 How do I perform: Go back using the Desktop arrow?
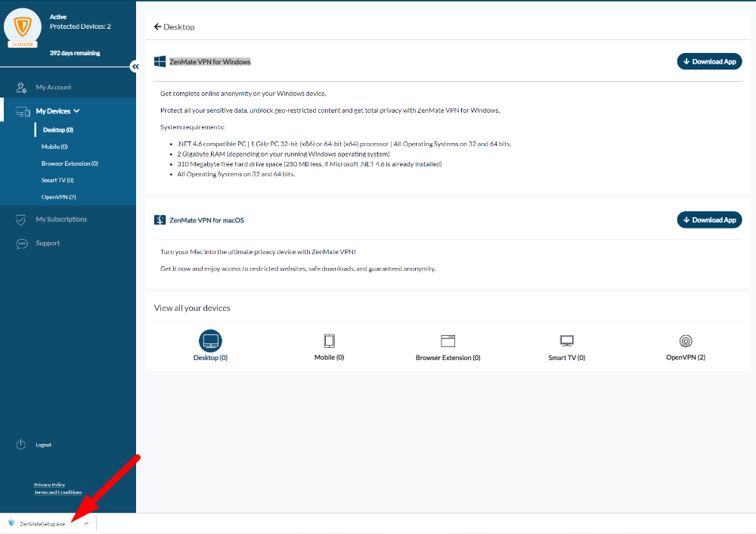(158, 26)
